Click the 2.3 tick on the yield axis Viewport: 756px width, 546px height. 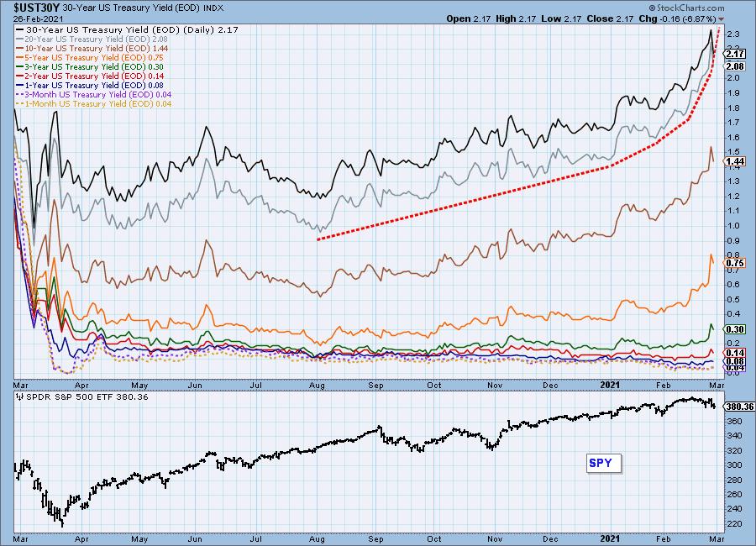733,34
